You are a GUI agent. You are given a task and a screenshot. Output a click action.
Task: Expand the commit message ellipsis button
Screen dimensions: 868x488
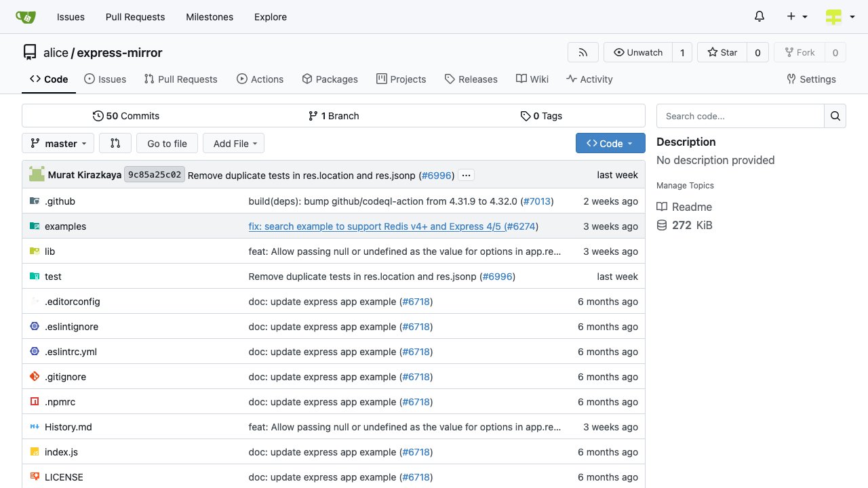click(x=466, y=175)
